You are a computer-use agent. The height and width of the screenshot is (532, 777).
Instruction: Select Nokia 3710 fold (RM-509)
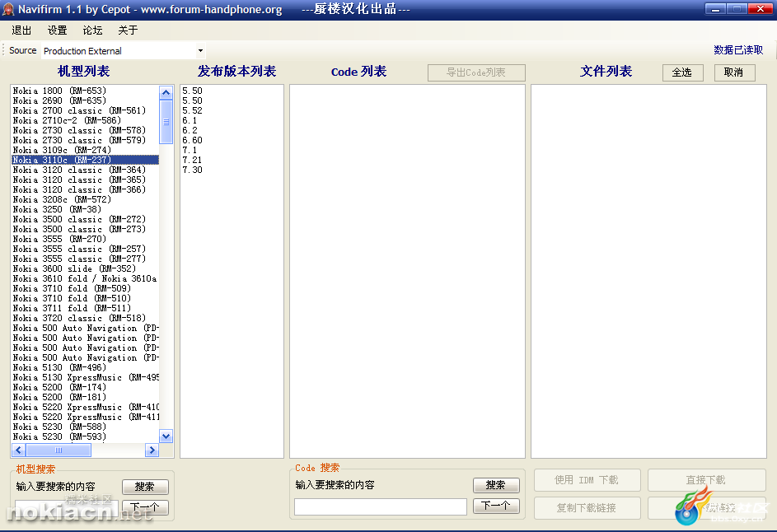click(x=85, y=289)
